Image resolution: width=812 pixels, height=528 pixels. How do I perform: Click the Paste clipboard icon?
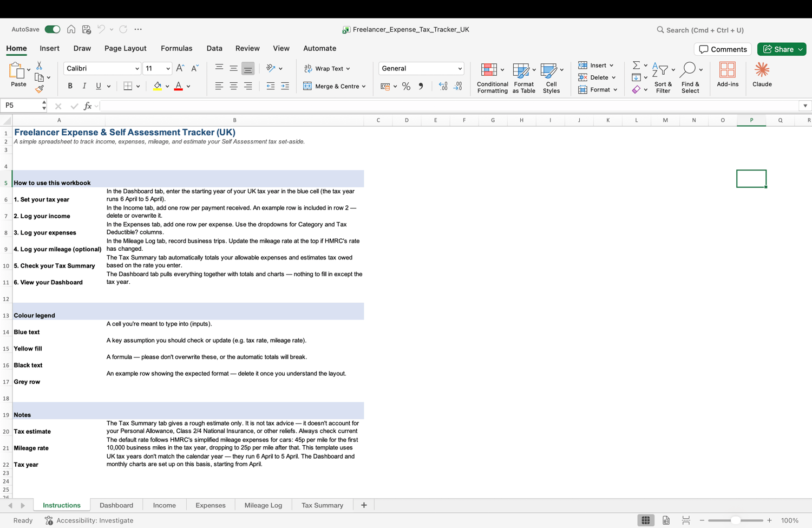pyautogui.click(x=17, y=71)
